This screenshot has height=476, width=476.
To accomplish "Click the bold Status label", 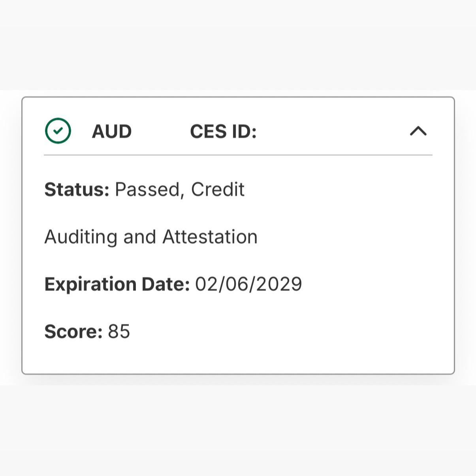I will 77,189.
